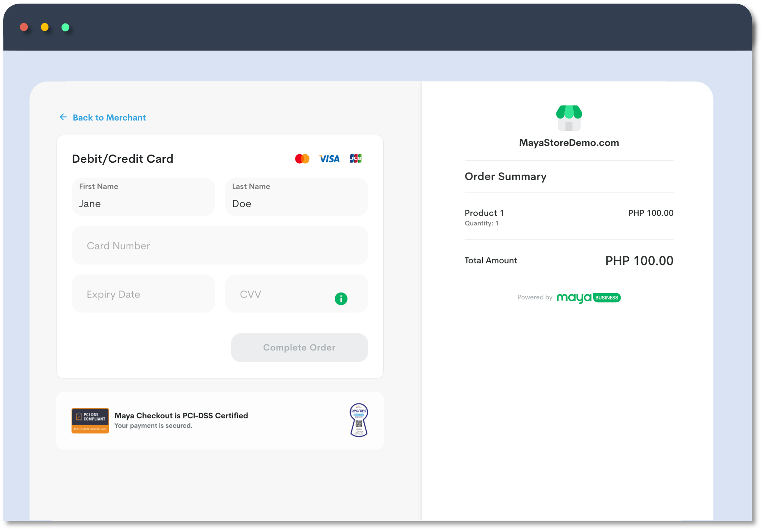The width and height of the screenshot is (762, 532).
Task: Click the PCI DSS Compliant badge
Action: pos(90,420)
